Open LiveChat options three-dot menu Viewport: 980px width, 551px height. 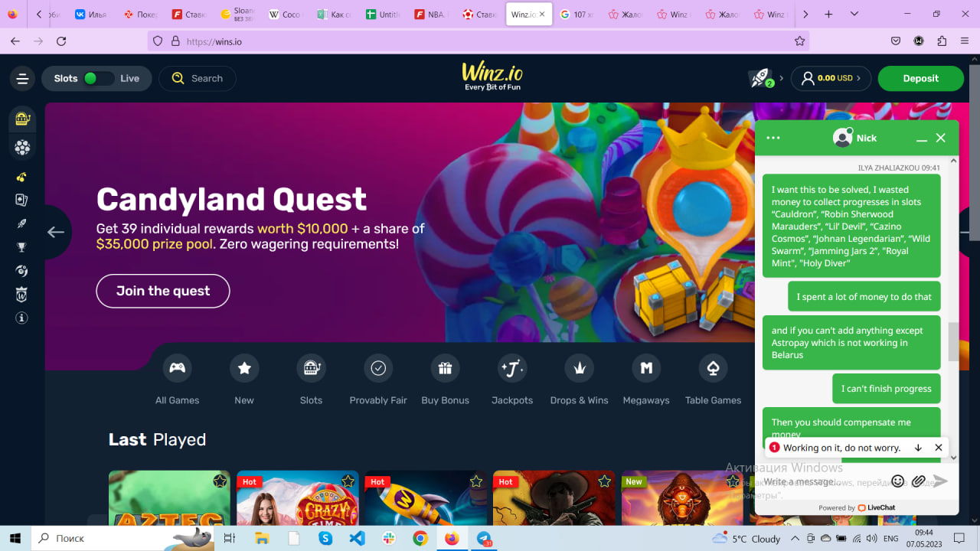pos(773,138)
